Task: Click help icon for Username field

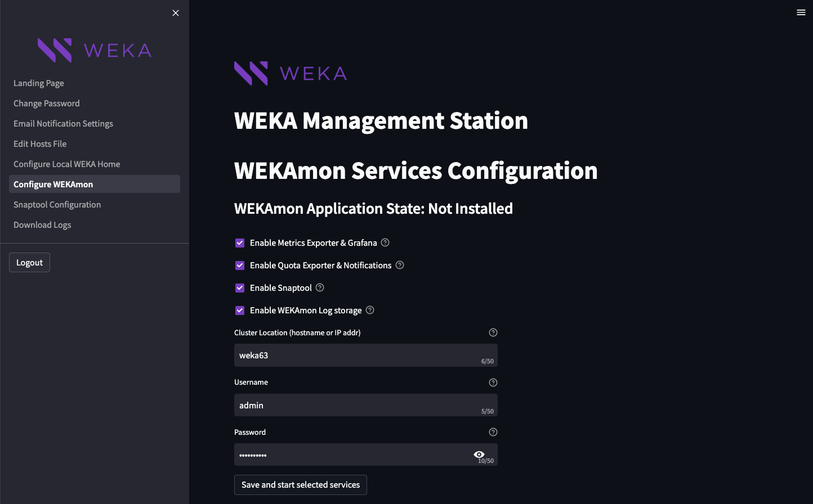Action: coord(493,382)
